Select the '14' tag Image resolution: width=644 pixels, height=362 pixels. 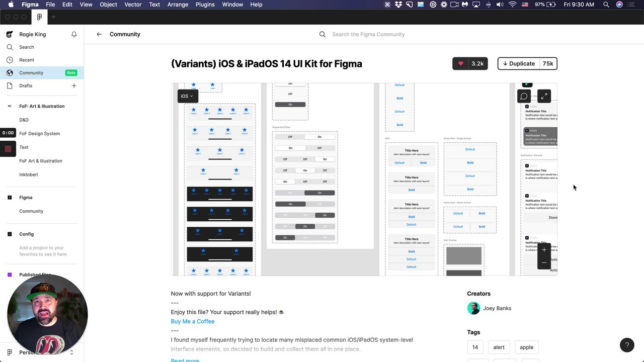tap(475, 347)
